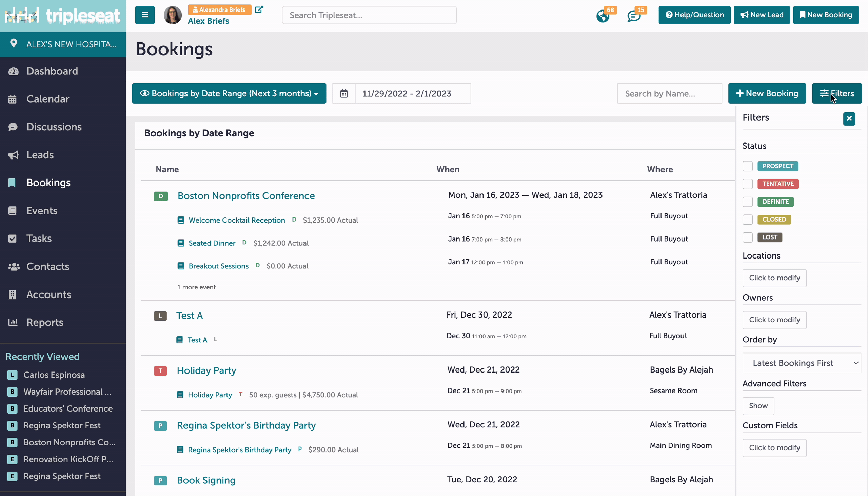
Task: Click the date range 11/29/2022 - 2/1/2023 field
Action: [x=413, y=93]
